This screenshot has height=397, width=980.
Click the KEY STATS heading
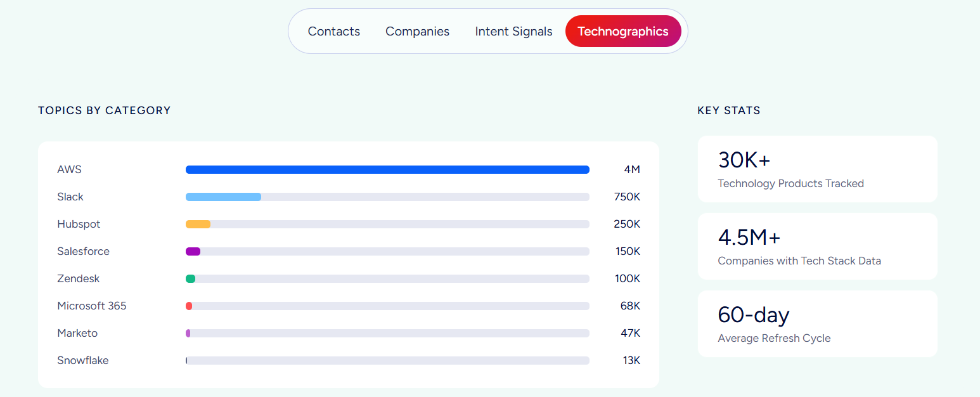tap(729, 110)
